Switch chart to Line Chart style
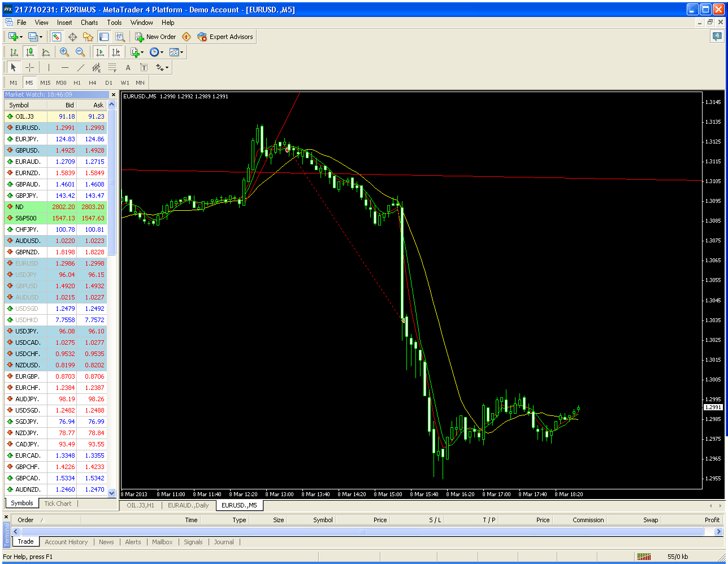 point(45,52)
